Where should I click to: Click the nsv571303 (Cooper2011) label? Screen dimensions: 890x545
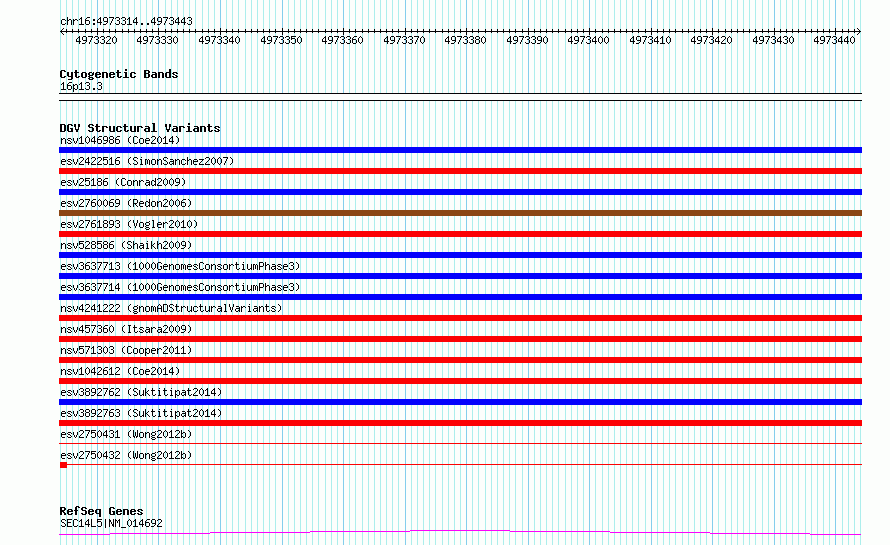pos(126,350)
